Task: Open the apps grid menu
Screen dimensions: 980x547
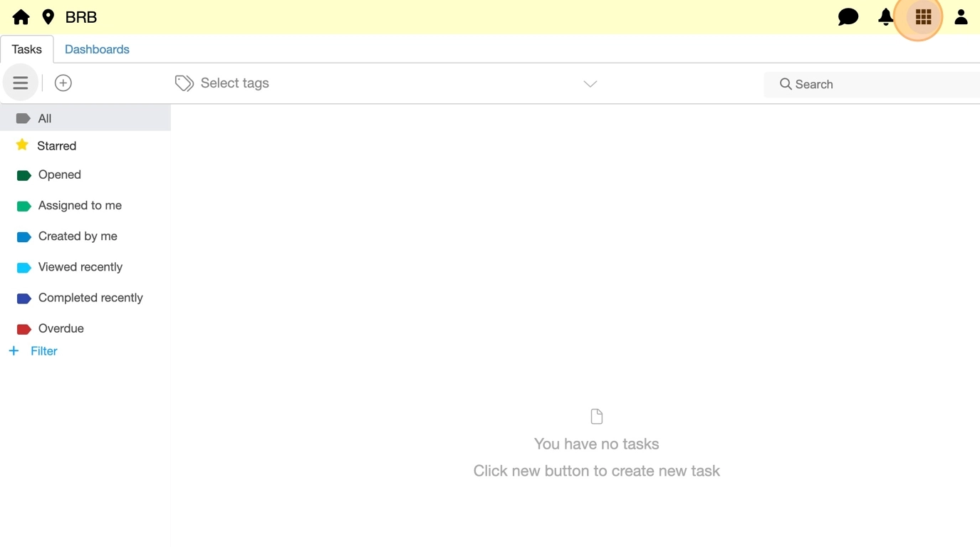Action: [923, 17]
